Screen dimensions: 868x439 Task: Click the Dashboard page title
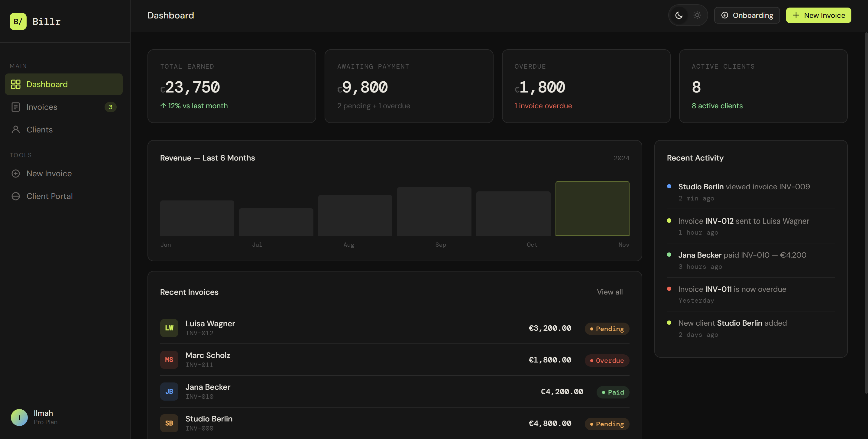click(x=170, y=15)
